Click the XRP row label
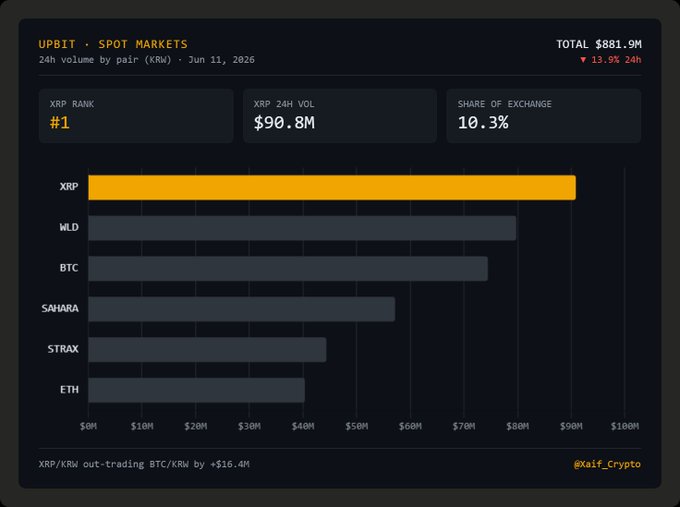The height and width of the screenshot is (507, 680). (69, 186)
